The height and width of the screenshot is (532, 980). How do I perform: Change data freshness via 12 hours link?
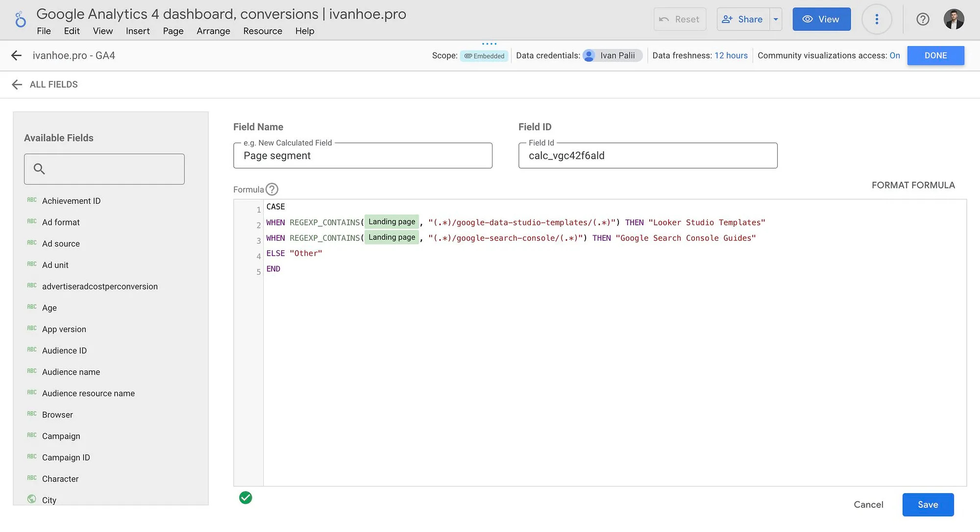pos(731,55)
